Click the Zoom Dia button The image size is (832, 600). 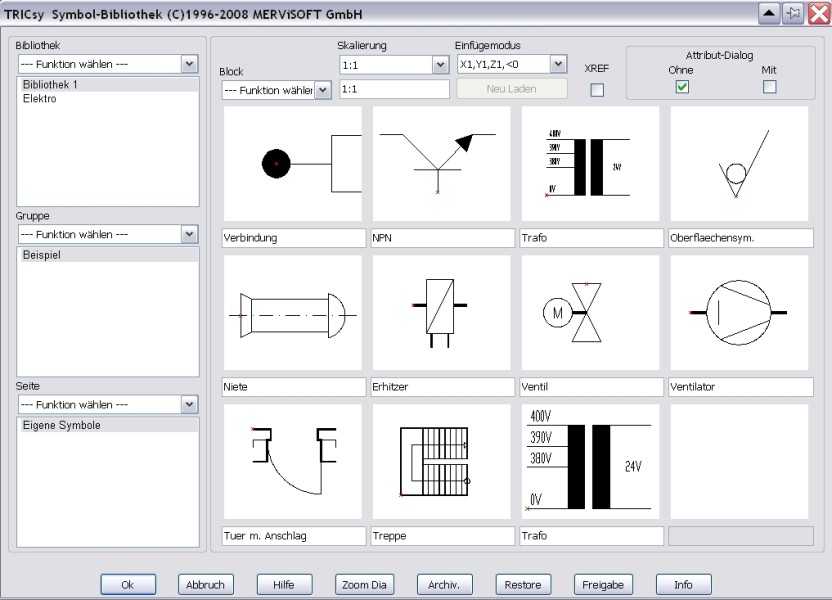point(364,585)
